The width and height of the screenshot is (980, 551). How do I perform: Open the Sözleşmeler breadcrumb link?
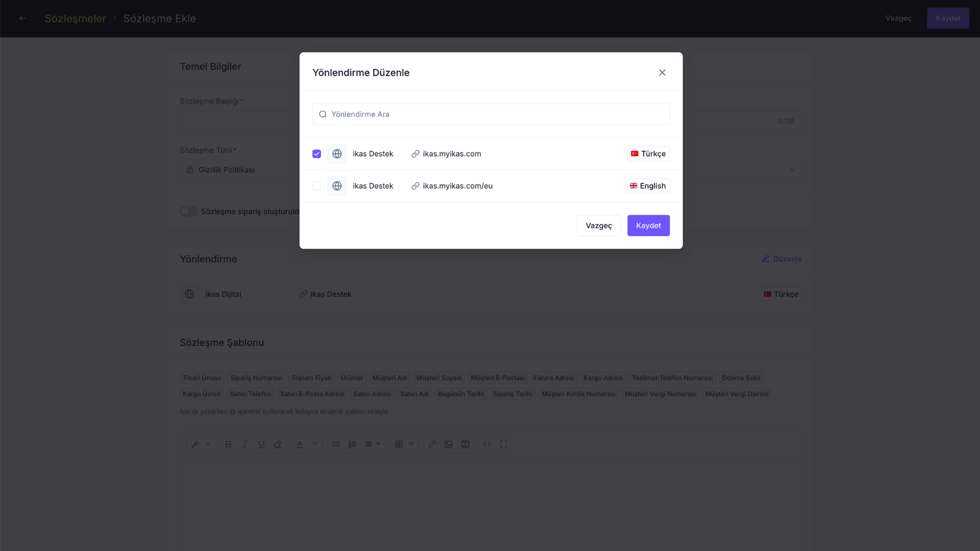click(x=76, y=18)
